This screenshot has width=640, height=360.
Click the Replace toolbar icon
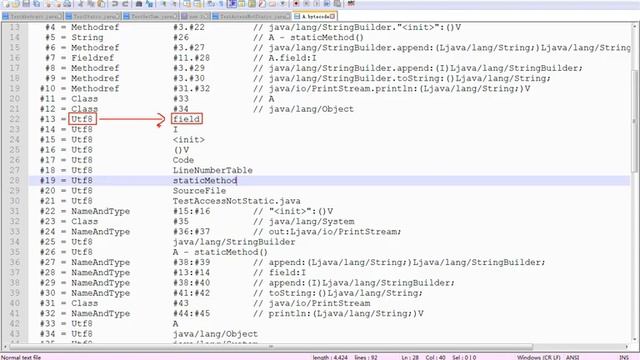click(149, 4)
